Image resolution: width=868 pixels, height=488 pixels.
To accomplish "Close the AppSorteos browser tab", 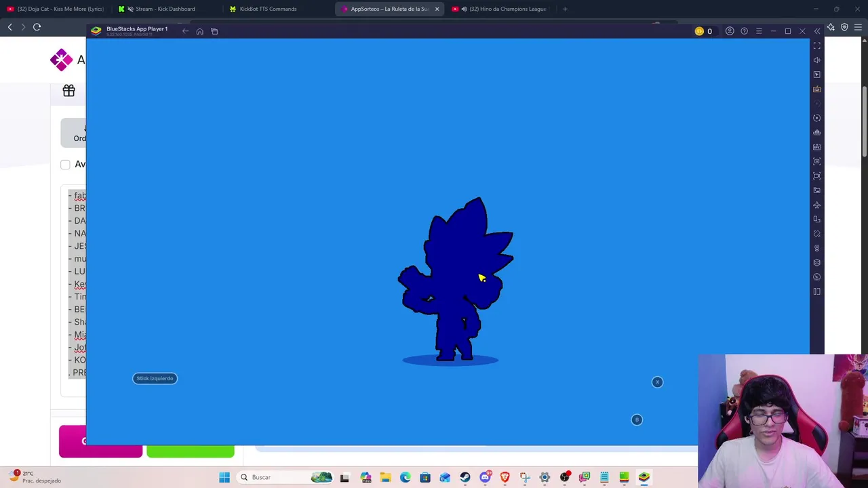I will [x=437, y=9].
